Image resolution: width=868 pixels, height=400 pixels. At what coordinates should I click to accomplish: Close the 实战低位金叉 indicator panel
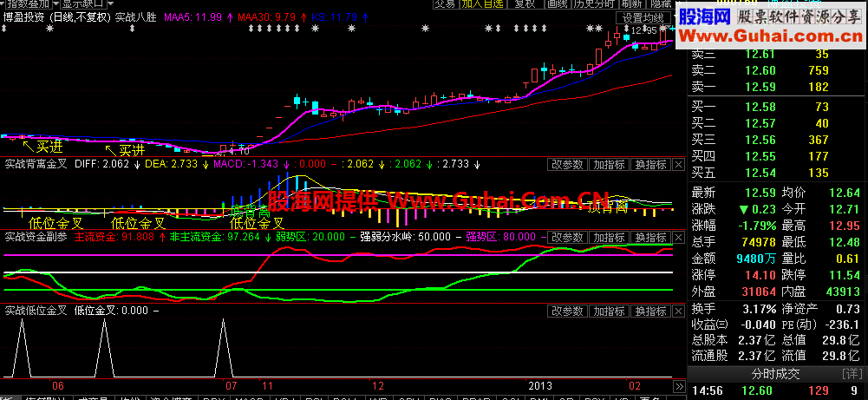tap(679, 310)
